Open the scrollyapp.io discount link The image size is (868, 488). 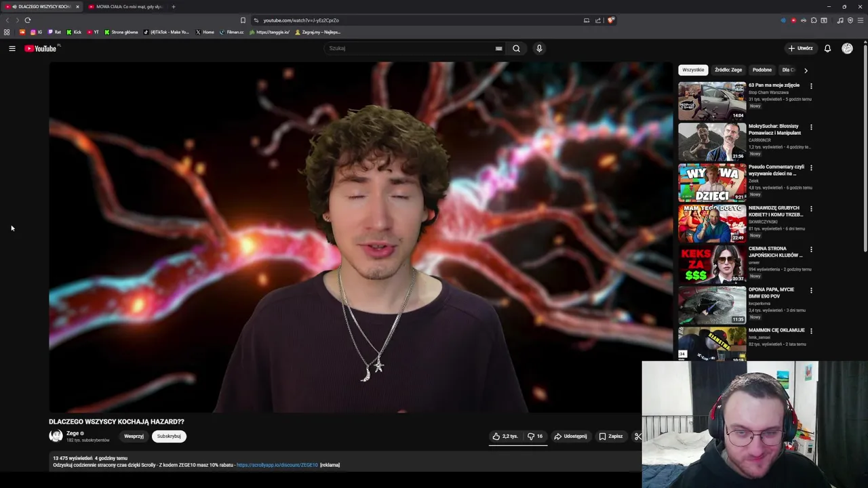click(x=277, y=465)
